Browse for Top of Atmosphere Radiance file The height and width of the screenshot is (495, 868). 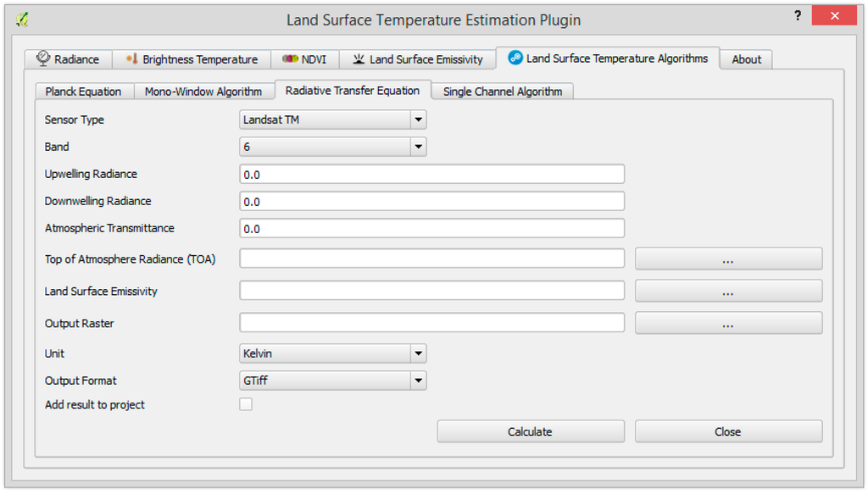(728, 259)
